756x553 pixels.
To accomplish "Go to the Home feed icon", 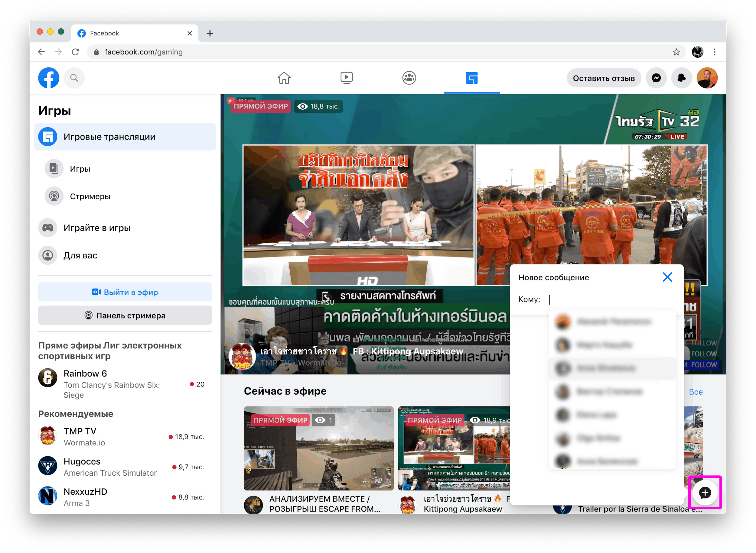I will [x=284, y=78].
